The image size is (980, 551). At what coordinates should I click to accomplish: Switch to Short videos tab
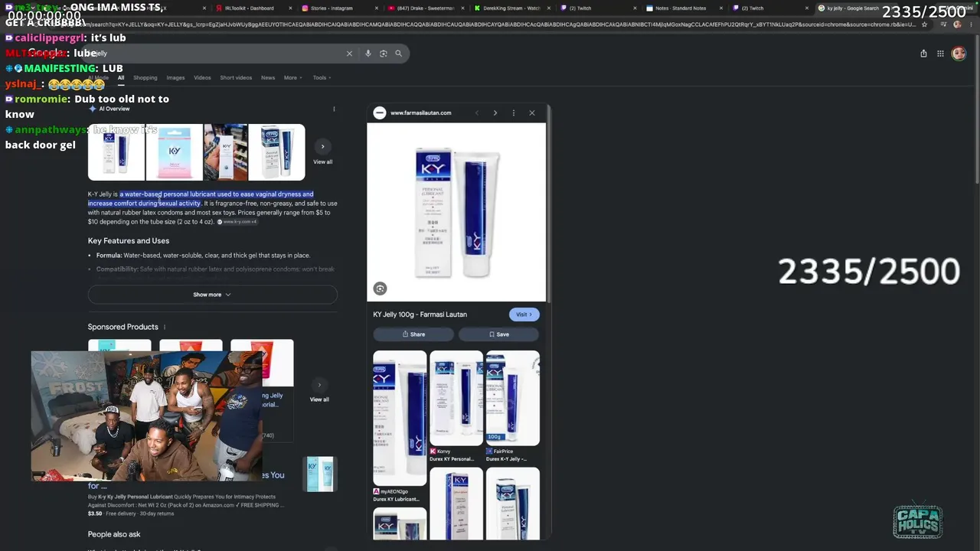point(236,77)
